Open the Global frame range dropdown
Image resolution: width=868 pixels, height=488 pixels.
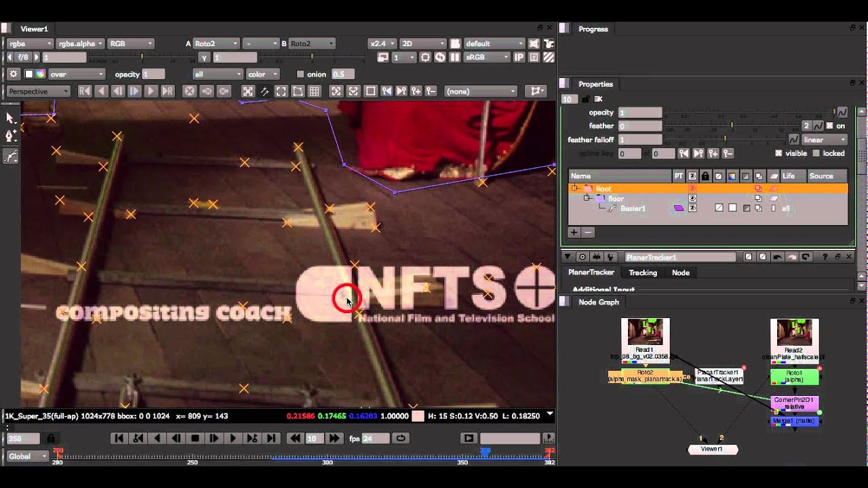tap(27, 456)
